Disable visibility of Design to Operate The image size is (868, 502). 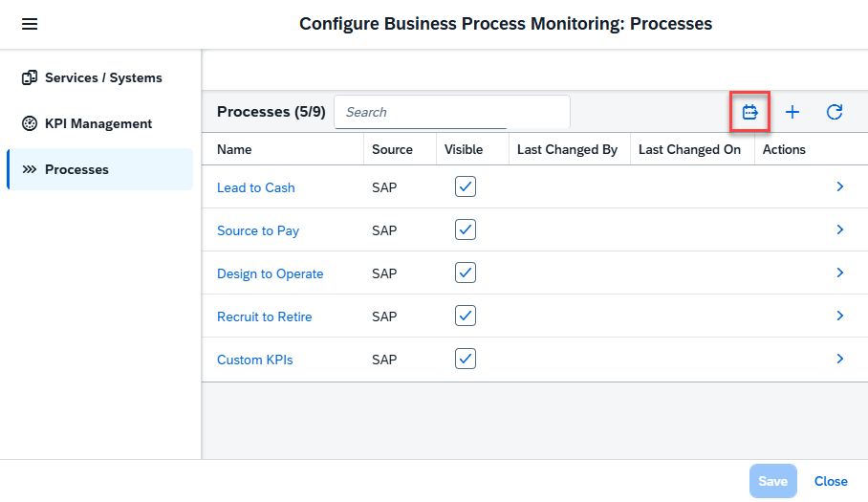(x=465, y=273)
